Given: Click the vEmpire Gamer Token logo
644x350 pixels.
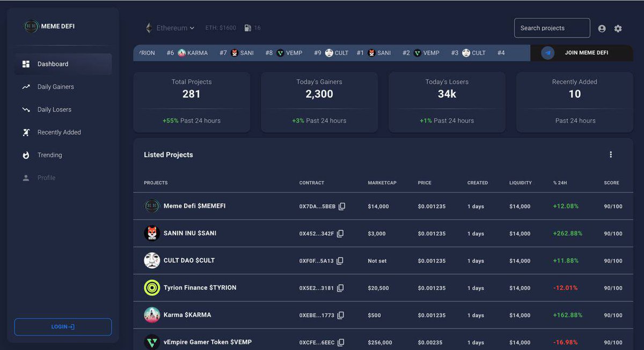Looking at the screenshot, I should point(152,342).
